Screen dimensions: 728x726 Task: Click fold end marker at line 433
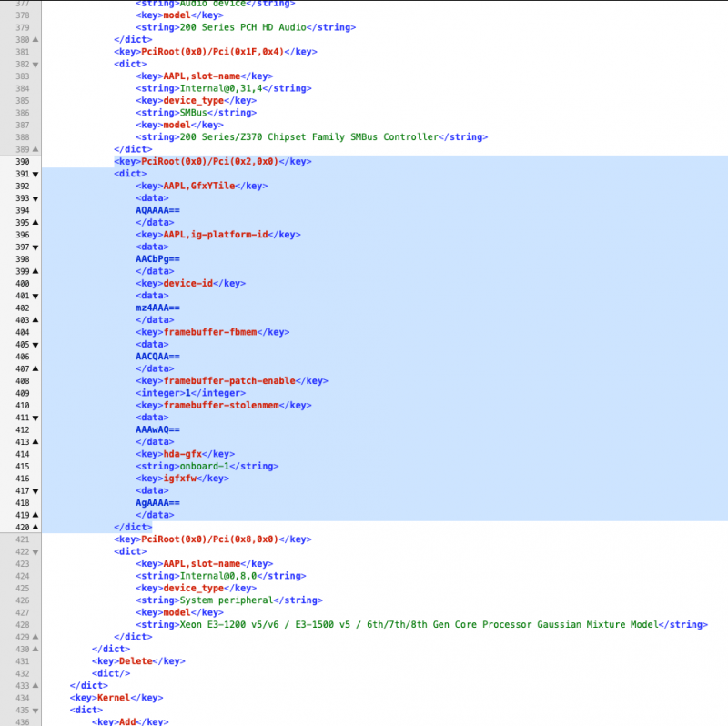[x=35, y=686]
